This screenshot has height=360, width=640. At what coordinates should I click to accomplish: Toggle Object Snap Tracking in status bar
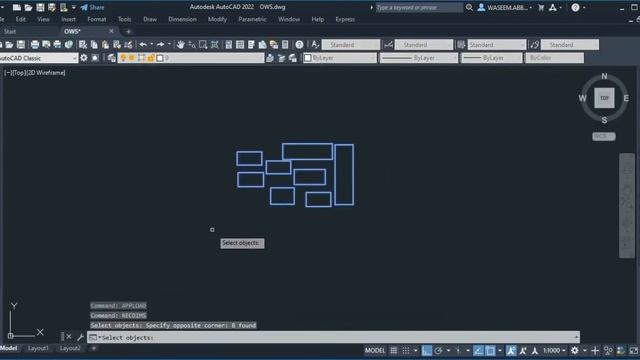478,351
